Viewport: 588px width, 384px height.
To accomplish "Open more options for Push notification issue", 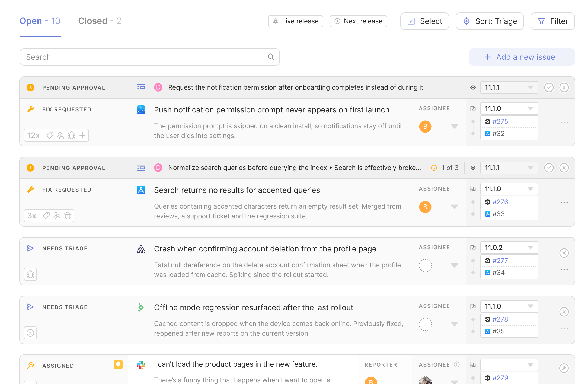I will [x=564, y=122].
